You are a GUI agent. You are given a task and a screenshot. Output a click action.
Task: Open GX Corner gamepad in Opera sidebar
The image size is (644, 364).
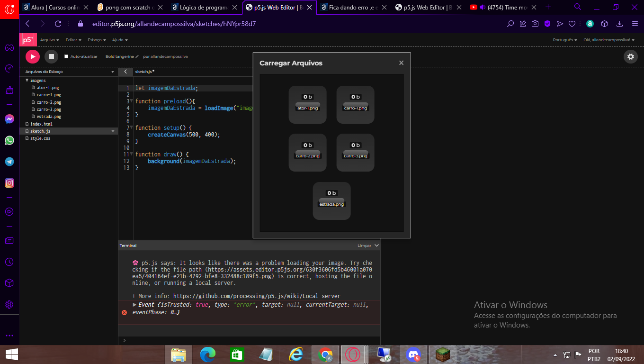9,47
